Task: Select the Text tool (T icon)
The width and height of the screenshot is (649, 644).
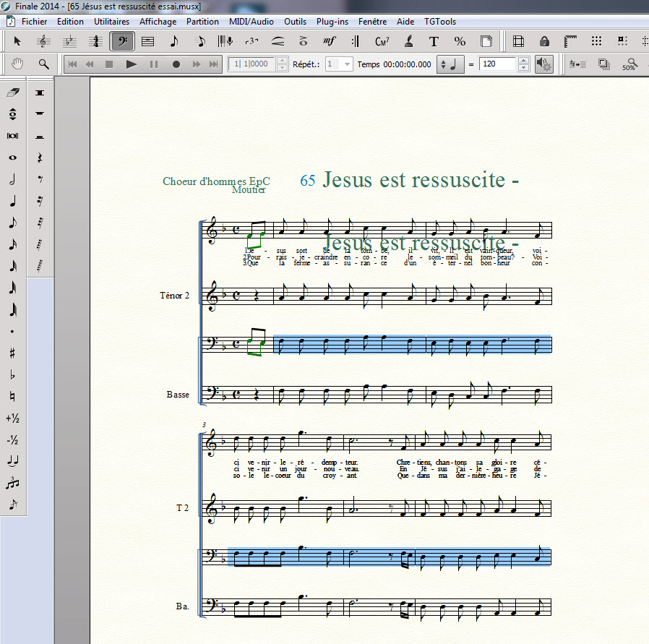Action: [434, 41]
